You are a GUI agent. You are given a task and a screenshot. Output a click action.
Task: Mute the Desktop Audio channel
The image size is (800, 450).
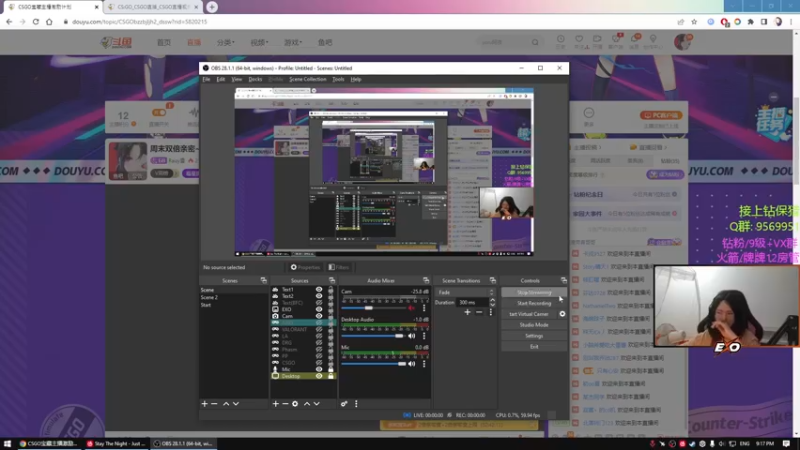(x=411, y=336)
